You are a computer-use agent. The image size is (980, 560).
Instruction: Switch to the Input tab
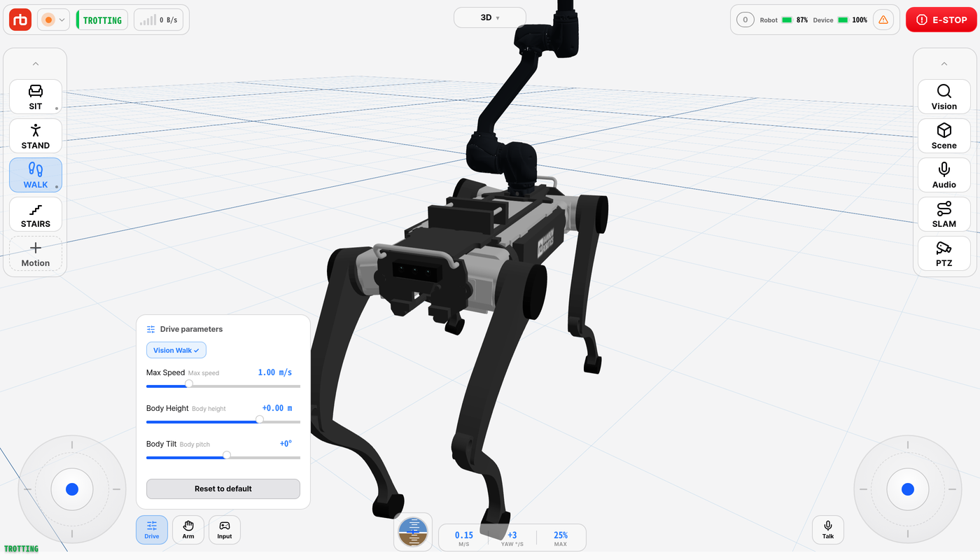225,530
